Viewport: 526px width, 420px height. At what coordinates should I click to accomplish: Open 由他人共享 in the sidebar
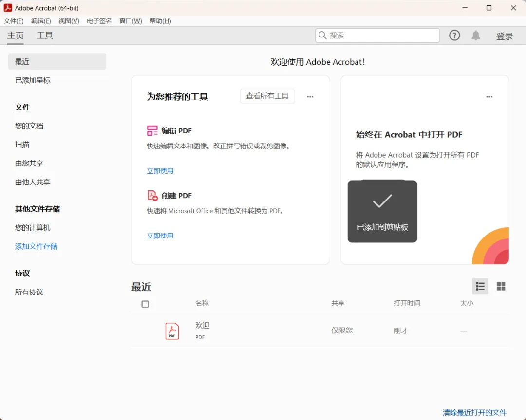(x=33, y=182)
